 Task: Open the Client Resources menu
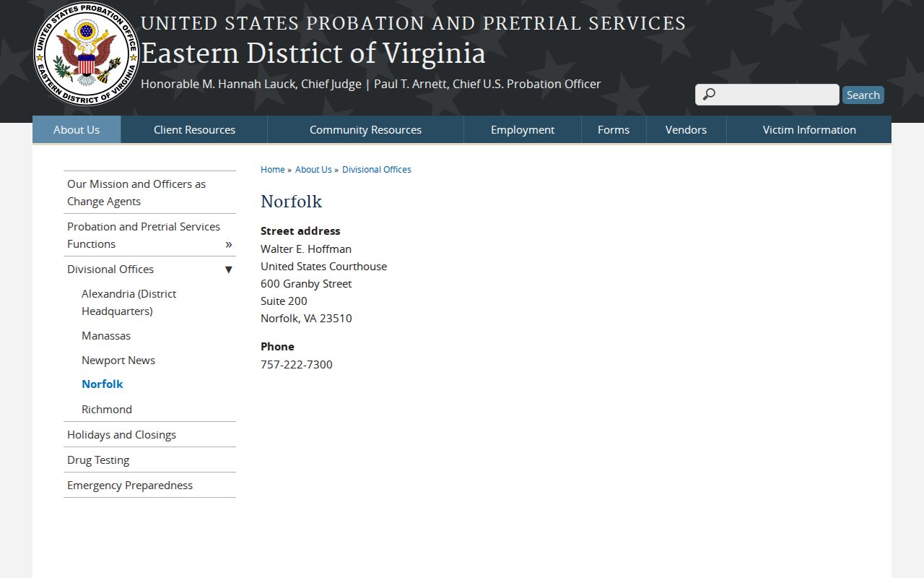pos(194,130)
